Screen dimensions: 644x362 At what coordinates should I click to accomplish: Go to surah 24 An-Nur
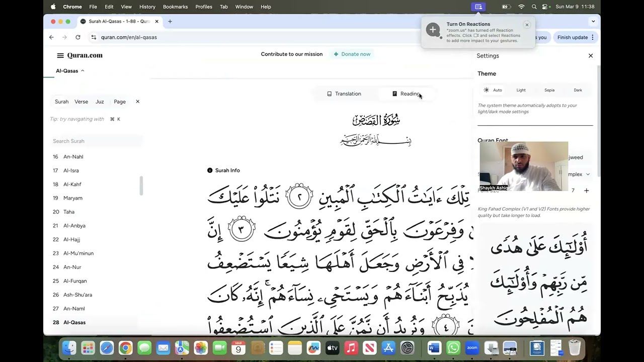click(67, 267)
